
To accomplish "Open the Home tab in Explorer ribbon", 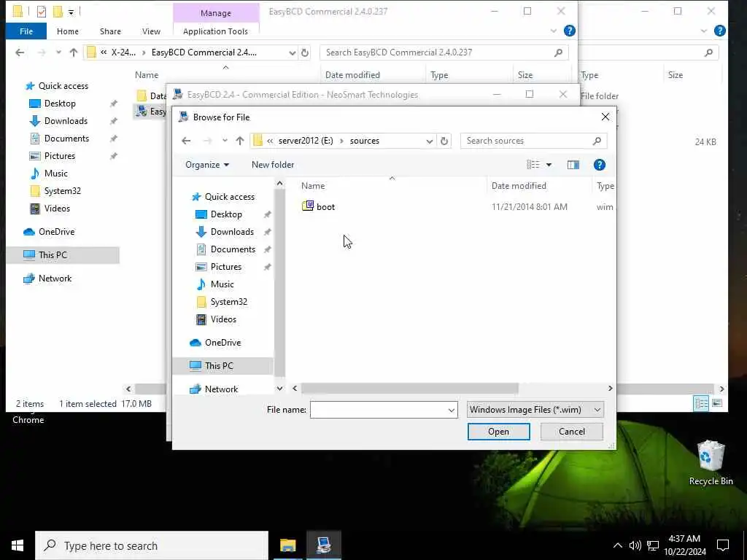I will (68, 31).
